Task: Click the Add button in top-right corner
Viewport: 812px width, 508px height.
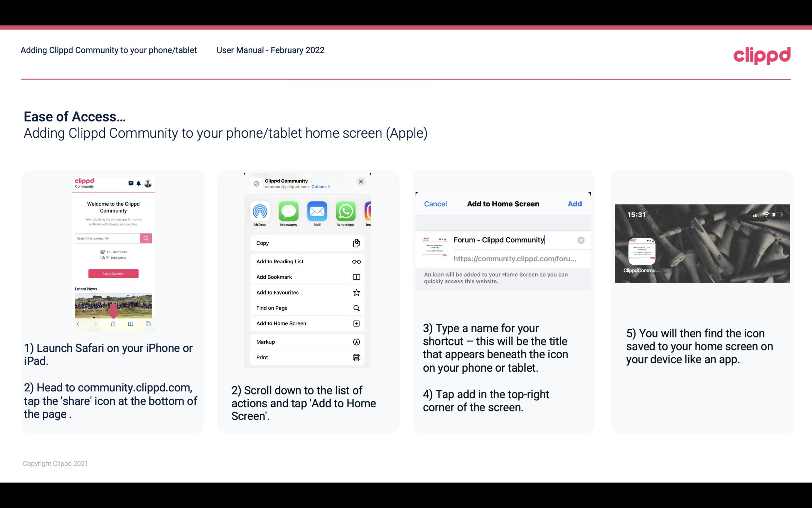Action: [574, 204]
